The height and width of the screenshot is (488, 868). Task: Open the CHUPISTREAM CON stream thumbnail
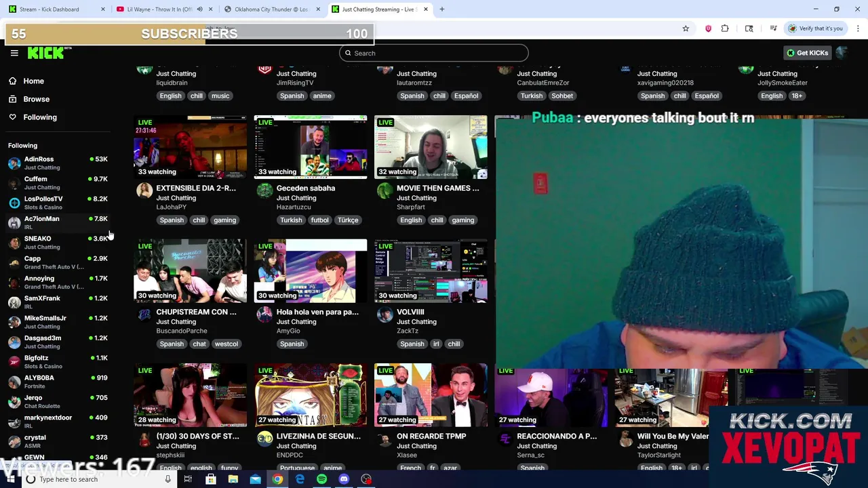191,271
